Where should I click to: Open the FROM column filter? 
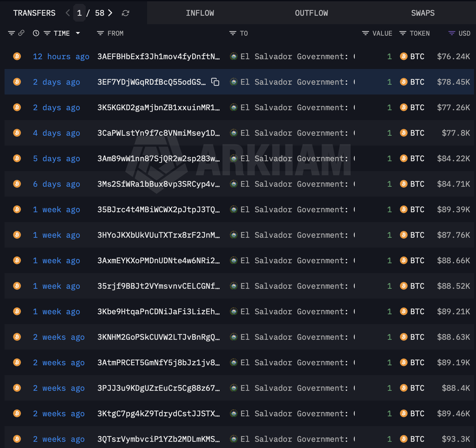pos(100,33)
